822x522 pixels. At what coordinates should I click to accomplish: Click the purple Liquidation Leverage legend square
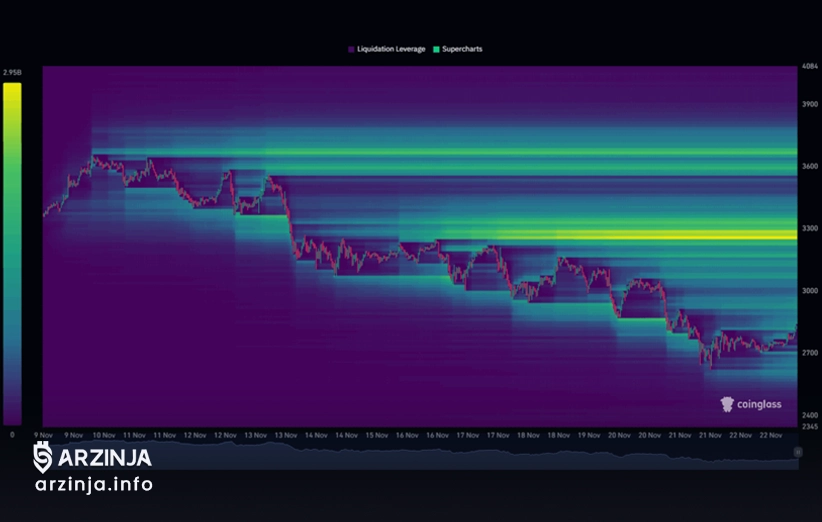350,49
